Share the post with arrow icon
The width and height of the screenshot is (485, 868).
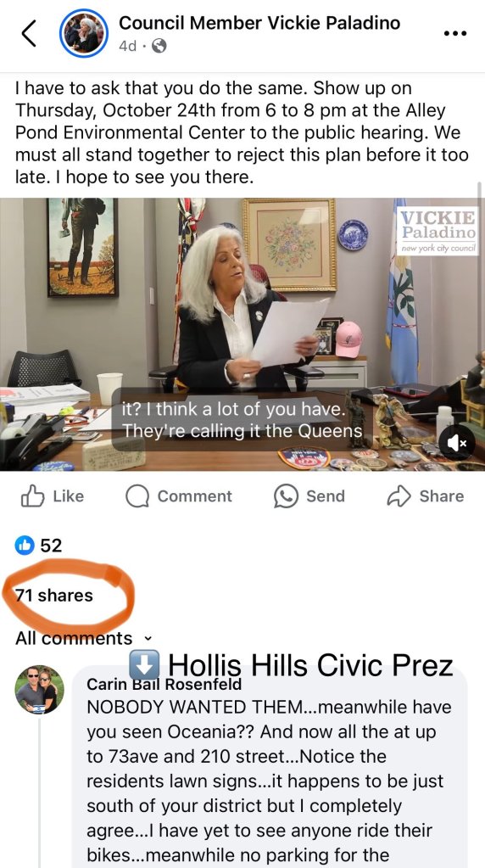(426, 496)
